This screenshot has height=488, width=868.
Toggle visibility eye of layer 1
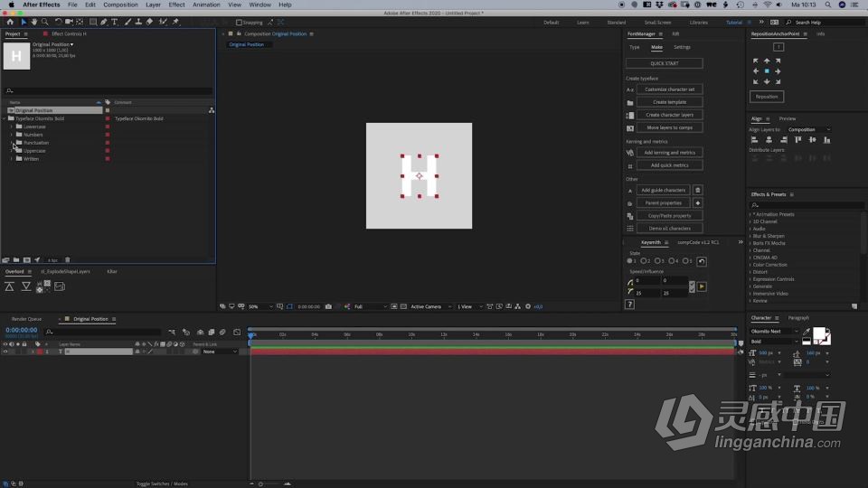pyautogui.click(x=5, y=352)
